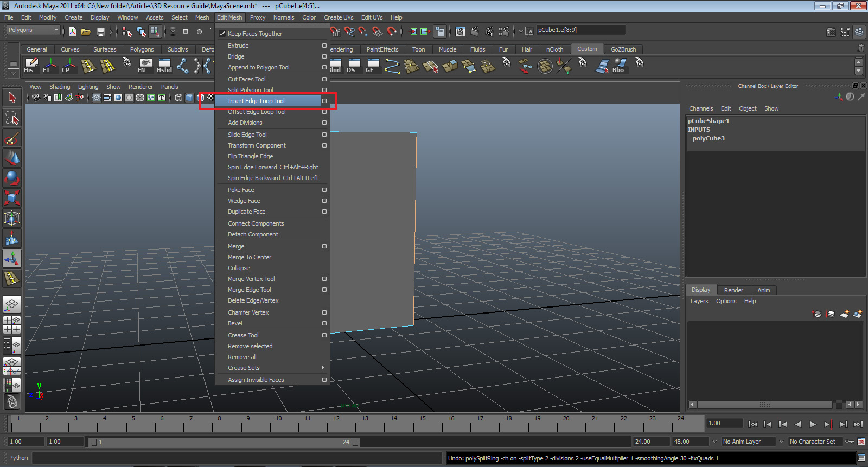Click the animation range slider bar
This screenshot has width=868, height=467.
click(x=224, y=442)
